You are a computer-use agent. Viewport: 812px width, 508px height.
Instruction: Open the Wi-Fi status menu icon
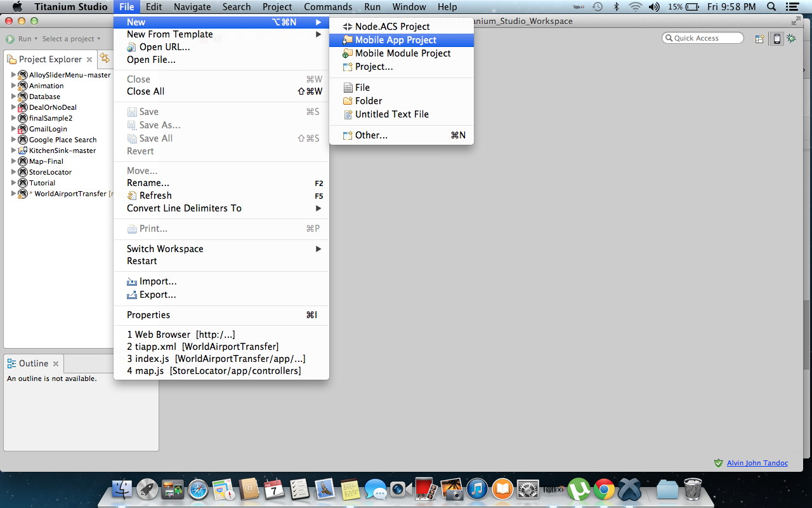click(636, 7)
